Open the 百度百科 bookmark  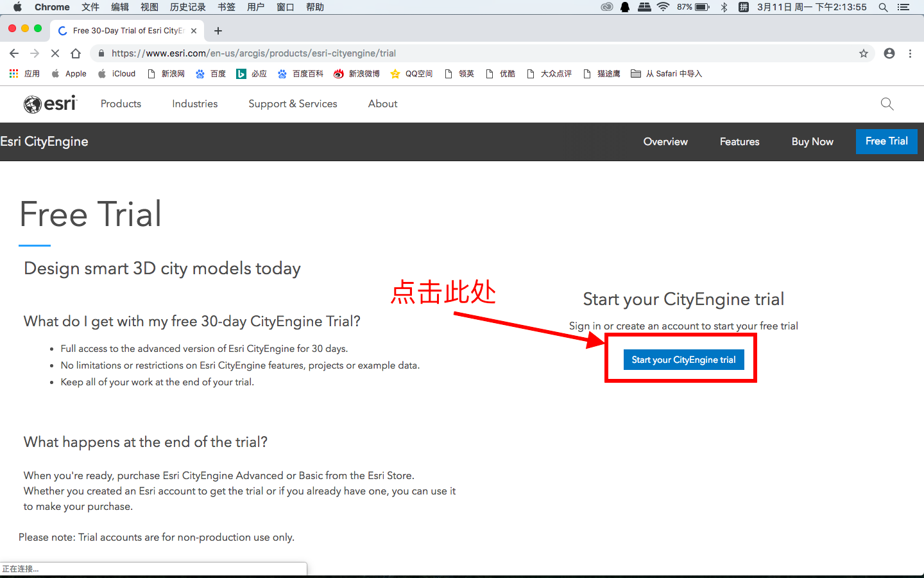click(300, 74)
